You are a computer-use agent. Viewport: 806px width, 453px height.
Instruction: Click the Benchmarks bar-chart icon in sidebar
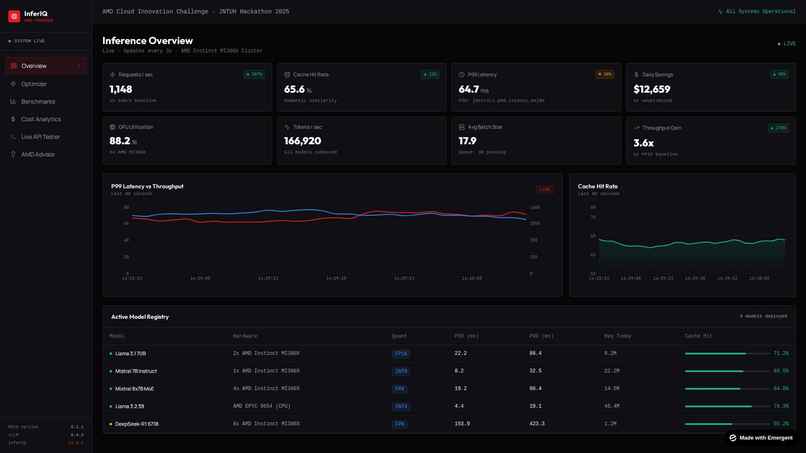pyautogui.click(x=13, y=101)
